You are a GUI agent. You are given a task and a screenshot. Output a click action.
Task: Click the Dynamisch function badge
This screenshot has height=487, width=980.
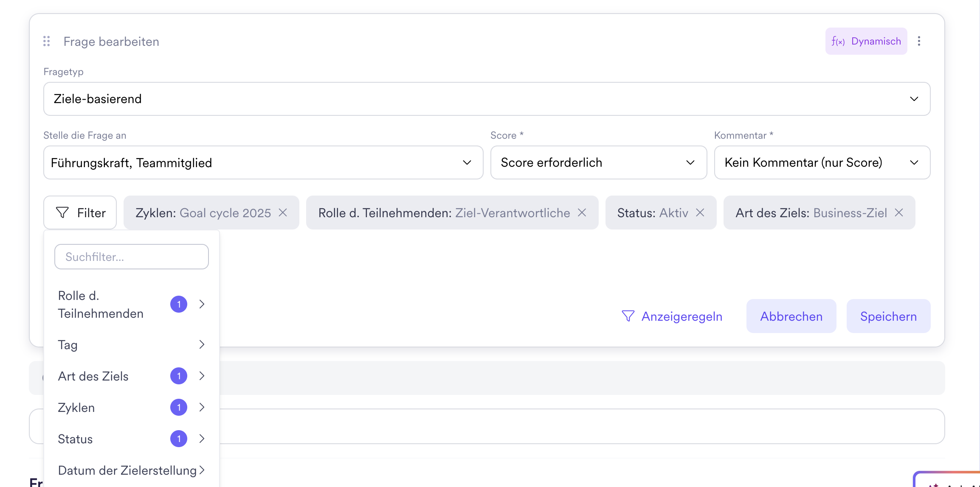866,41
